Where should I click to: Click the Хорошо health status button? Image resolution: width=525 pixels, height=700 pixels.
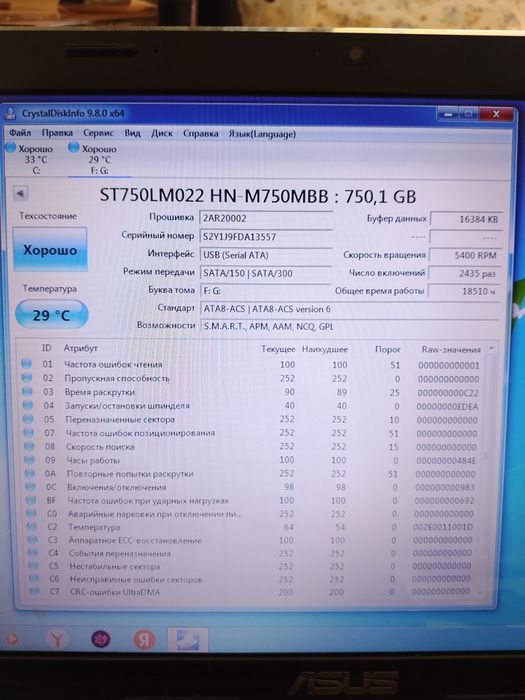[50, 250]
